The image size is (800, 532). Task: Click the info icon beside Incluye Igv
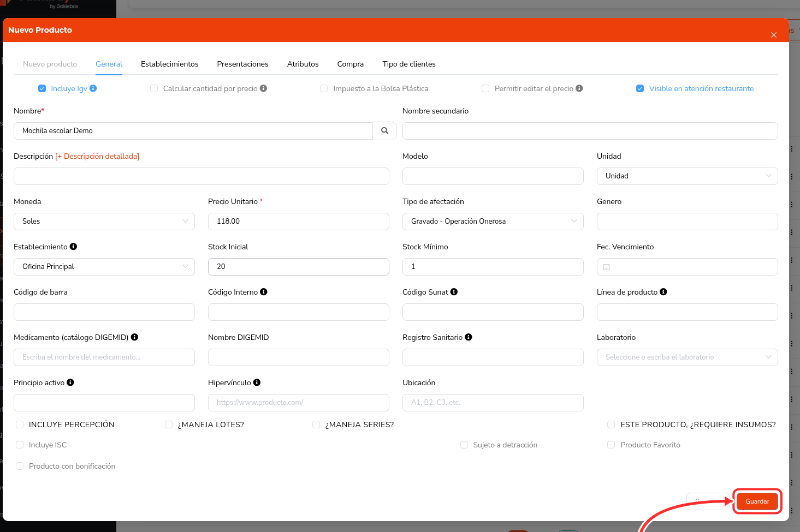(x=93, y=88)
